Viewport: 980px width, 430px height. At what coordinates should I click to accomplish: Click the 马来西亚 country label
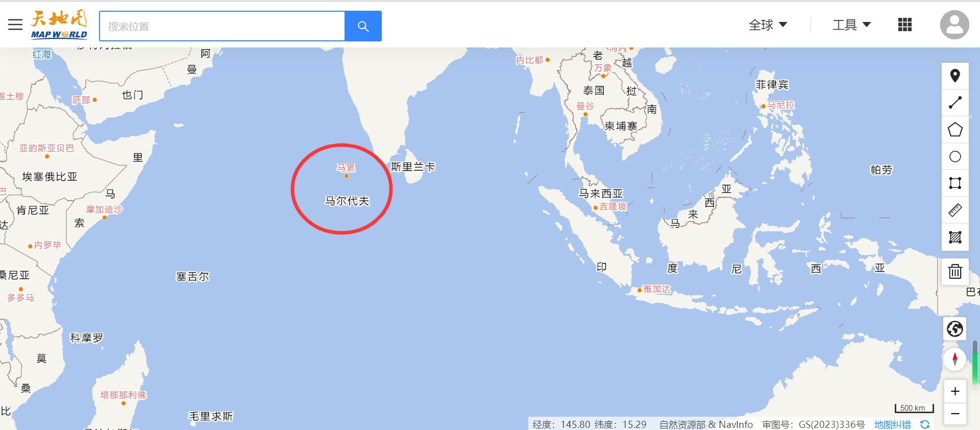click(601, 194)
